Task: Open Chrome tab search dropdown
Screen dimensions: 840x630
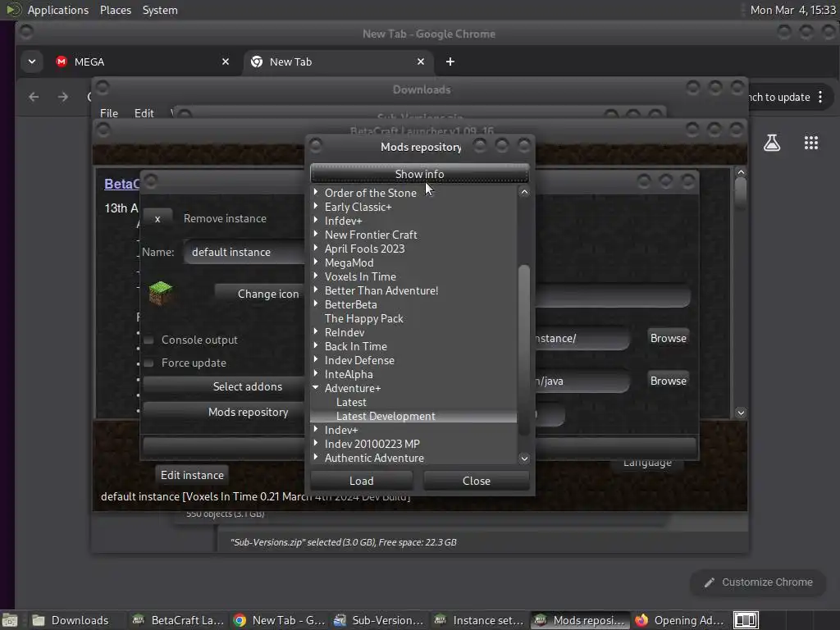Action: pos(32,62)
